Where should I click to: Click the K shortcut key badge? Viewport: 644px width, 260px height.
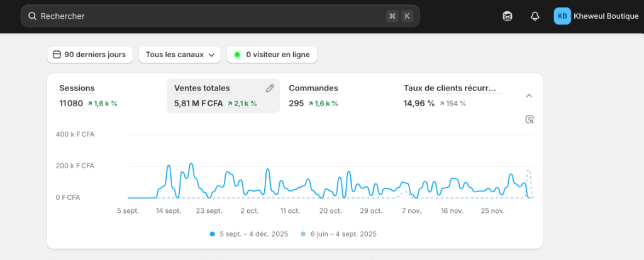click(407, 16)
